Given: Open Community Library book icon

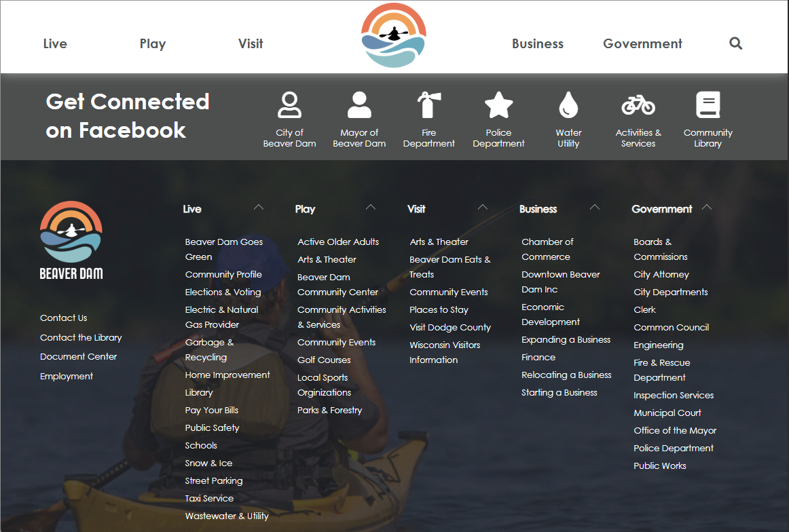Looking at the screenshot, I should coord(708,104).
